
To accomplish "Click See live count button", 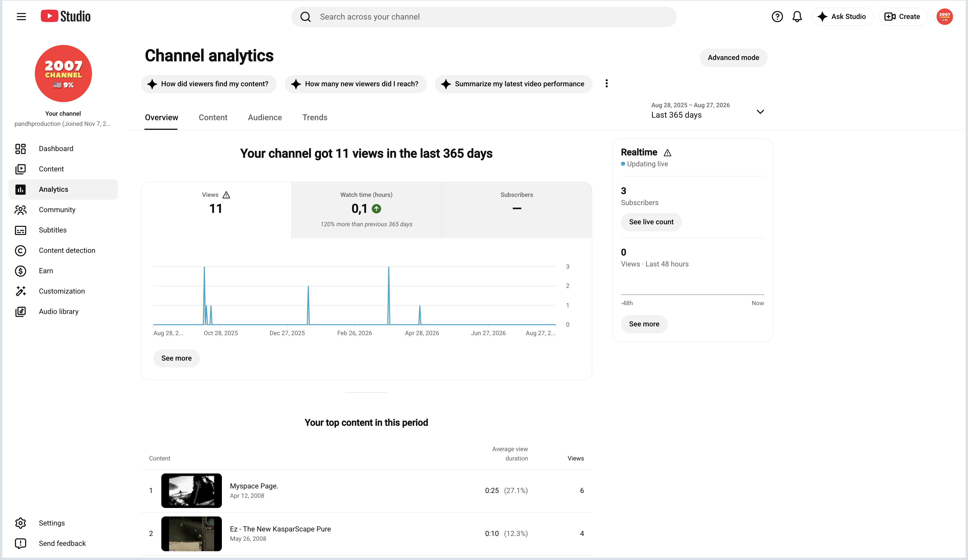I will pyautogui.click(x=651, y=222).
